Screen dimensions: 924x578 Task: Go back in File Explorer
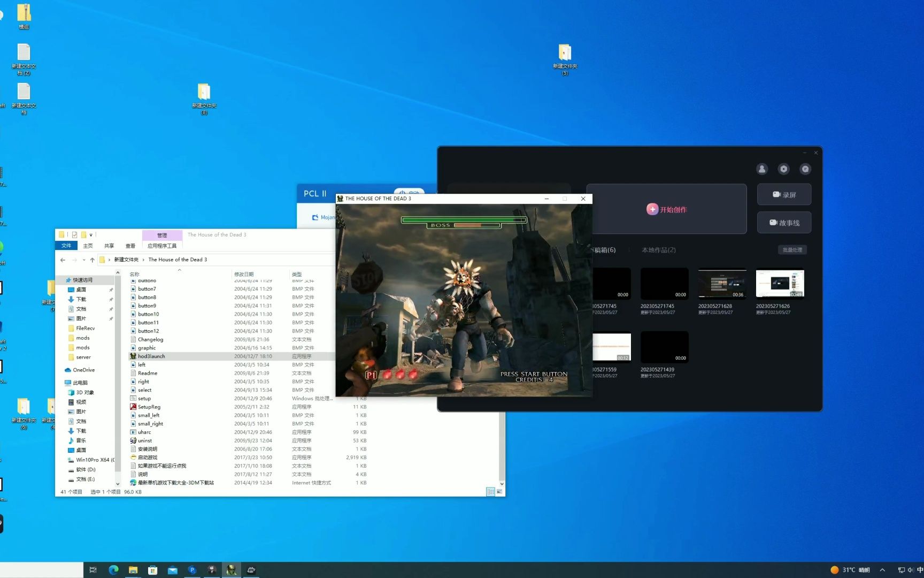(x=63, y=260)
